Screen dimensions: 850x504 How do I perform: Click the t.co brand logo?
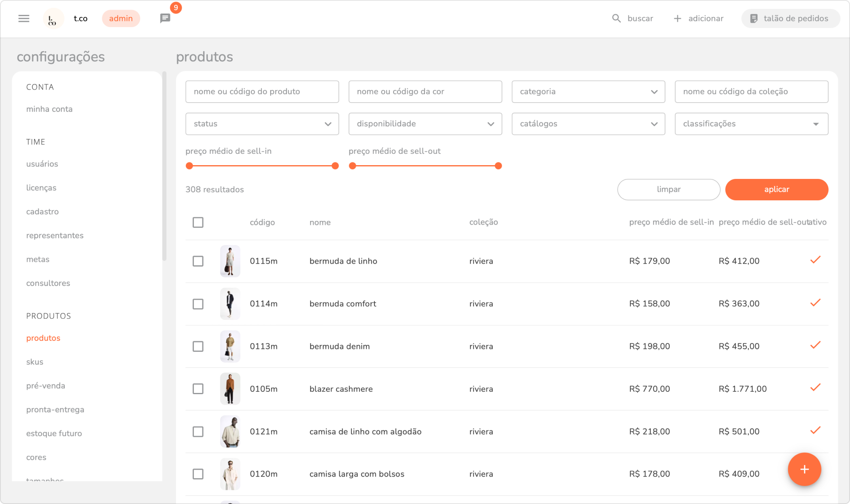click(53, 19)
